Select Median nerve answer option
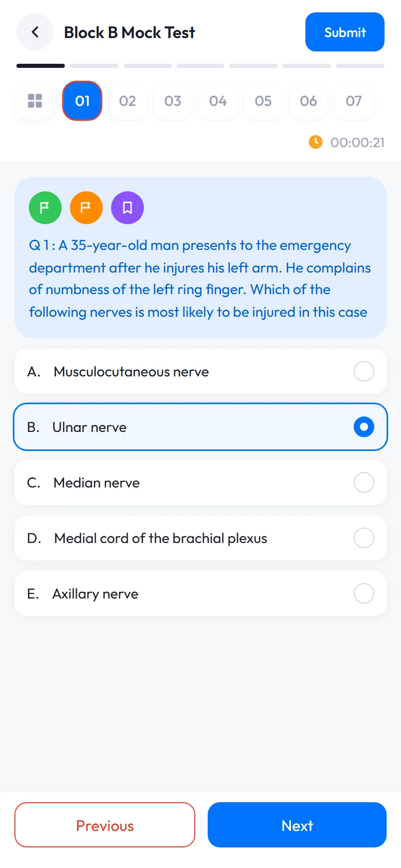The image size is (401, 868). 200,482
